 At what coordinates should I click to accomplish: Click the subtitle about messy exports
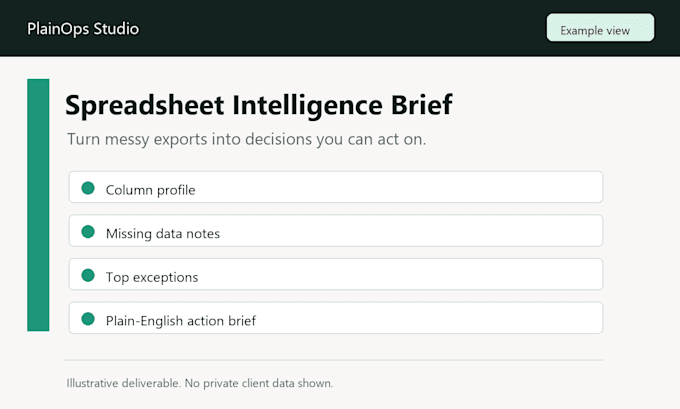pos(246,140)
